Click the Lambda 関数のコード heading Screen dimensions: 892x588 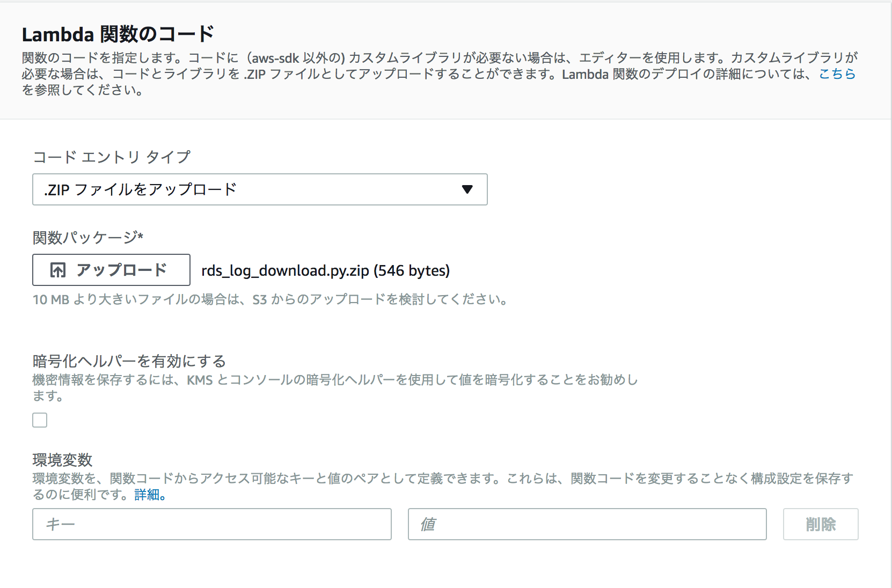[x=118, y=34]
